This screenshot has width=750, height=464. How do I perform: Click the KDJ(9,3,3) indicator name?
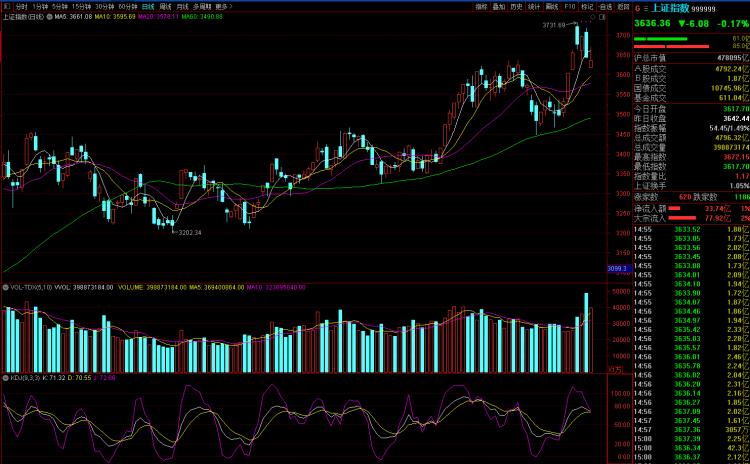tap(25, 378)
